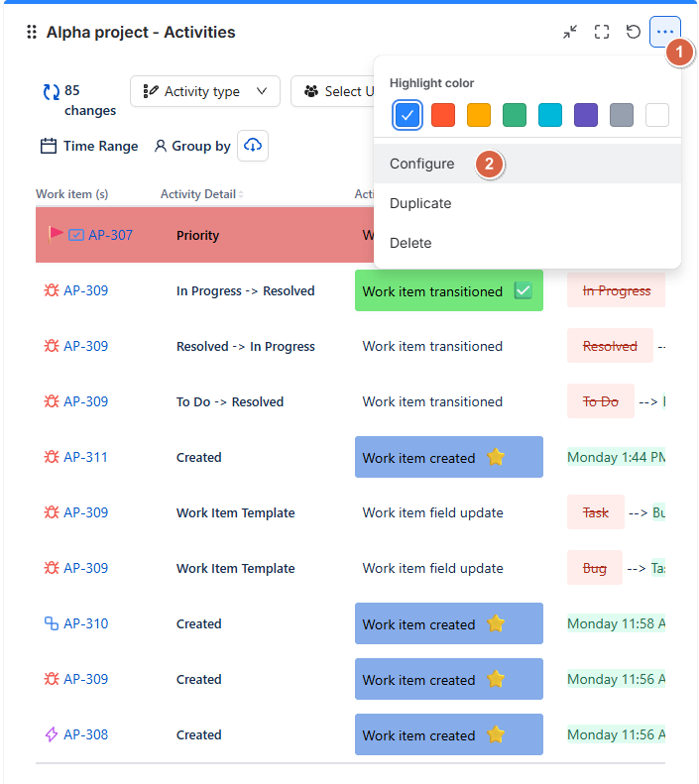
Task: Choose the white highlight color
Action: [x=657, y=115]
